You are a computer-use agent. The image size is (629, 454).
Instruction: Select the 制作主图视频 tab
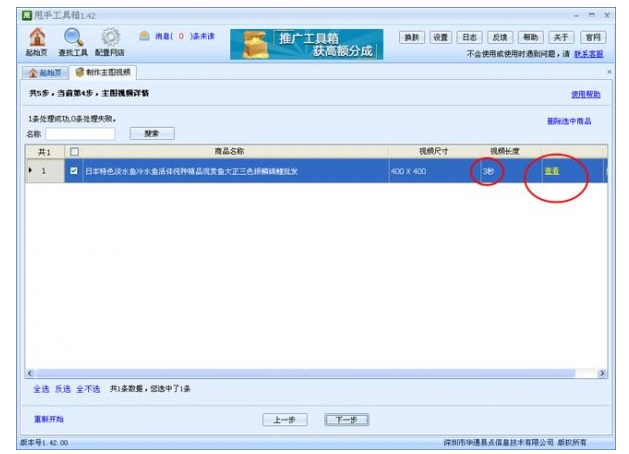(103, 72)
